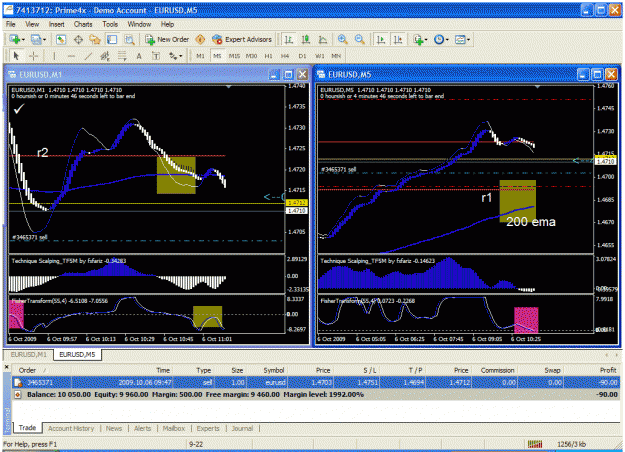Image resolution: width=625 pixels, height=452 pixels.
Task: Switch to Line Chart display
Action: pos(323,39)
